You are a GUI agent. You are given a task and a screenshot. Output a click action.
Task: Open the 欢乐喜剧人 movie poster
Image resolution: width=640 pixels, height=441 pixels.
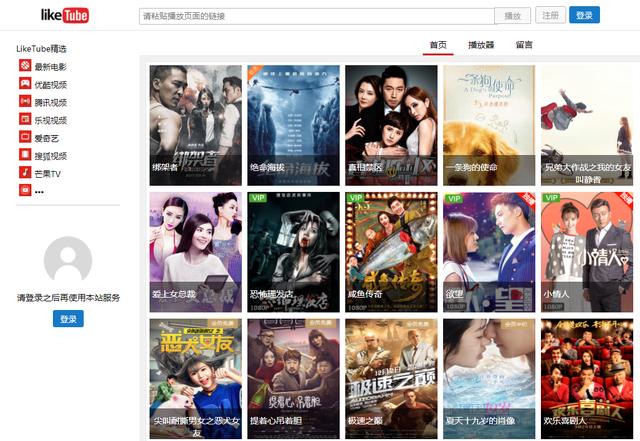pos(587,379)
